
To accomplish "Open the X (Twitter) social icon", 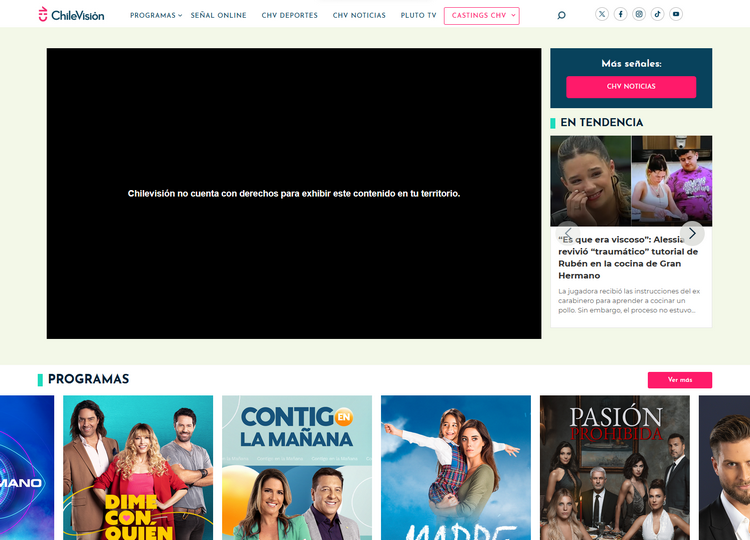I will [602, 14].
